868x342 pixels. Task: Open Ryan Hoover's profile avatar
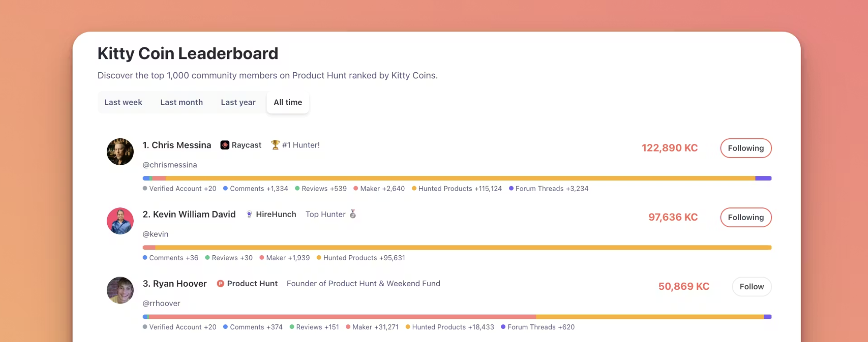coord(120,290)
